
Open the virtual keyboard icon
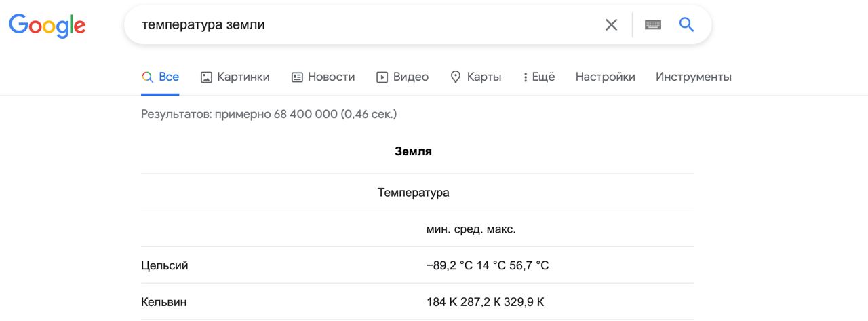pyautogui.click(x=652, y=25)
